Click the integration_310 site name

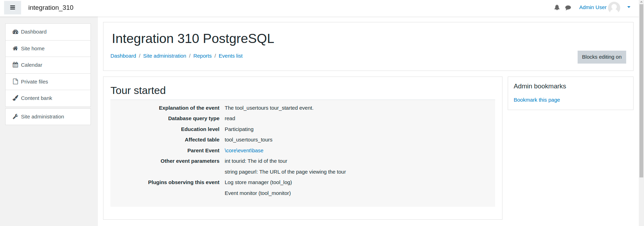(x=51, y=8)
